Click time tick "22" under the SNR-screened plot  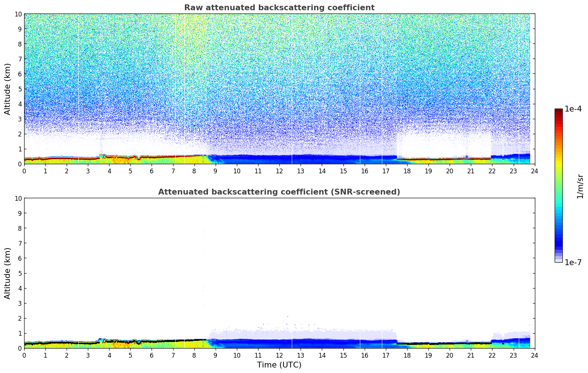pyautogui.click(x=492, y=355)
